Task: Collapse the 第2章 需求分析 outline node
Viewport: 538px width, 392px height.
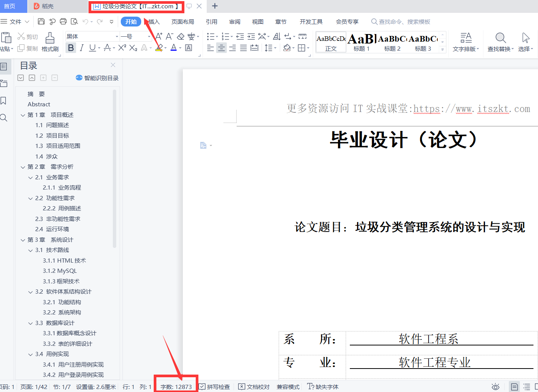Action: coord(23,167)
